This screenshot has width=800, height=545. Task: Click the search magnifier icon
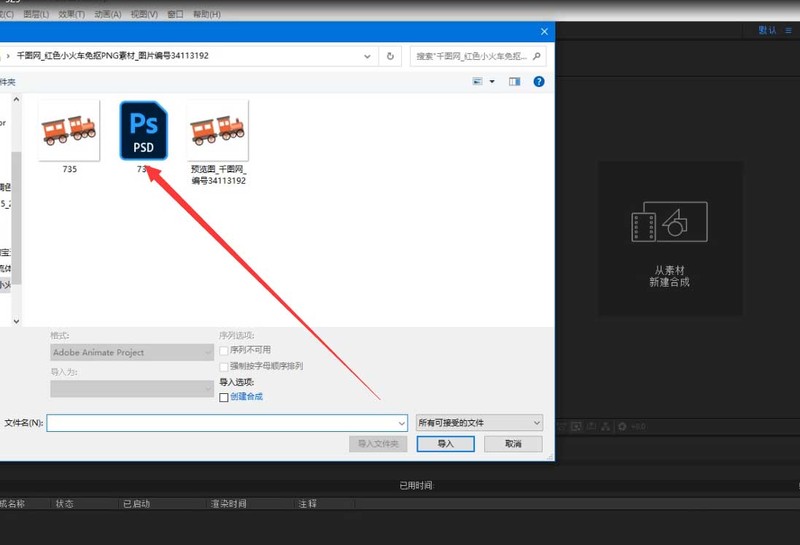coord(537,56)
